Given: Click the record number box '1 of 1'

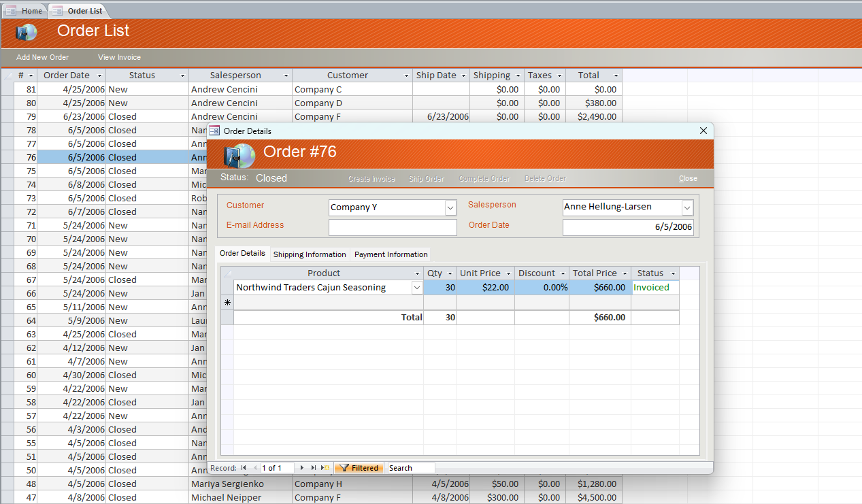Looking at the screenshot, I should click(x=277, y=468).
